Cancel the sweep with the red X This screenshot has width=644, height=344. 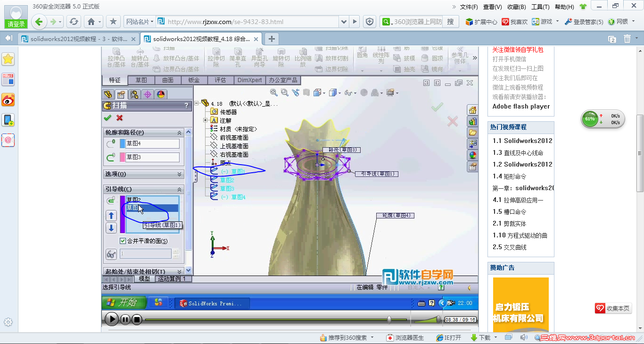point(120,117)
